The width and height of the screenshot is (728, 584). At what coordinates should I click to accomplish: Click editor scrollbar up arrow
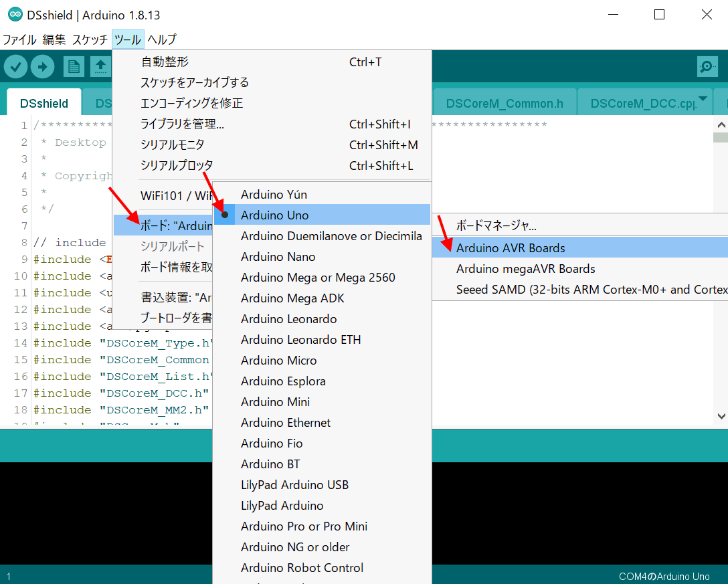[721, 124]
